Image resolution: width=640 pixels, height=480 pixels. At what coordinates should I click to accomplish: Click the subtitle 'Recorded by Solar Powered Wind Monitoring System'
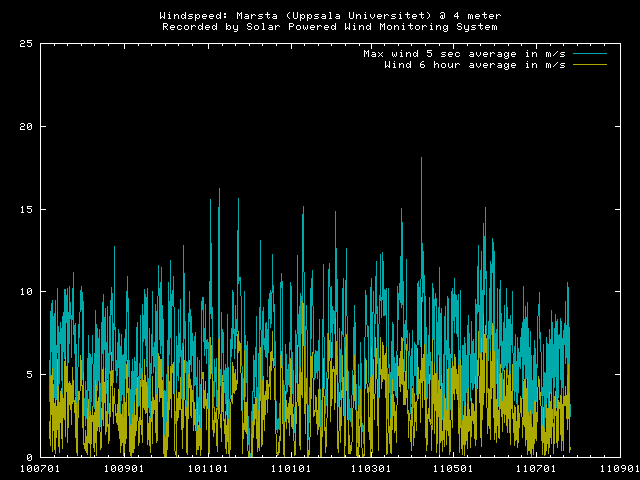click(x=330, y=27)
